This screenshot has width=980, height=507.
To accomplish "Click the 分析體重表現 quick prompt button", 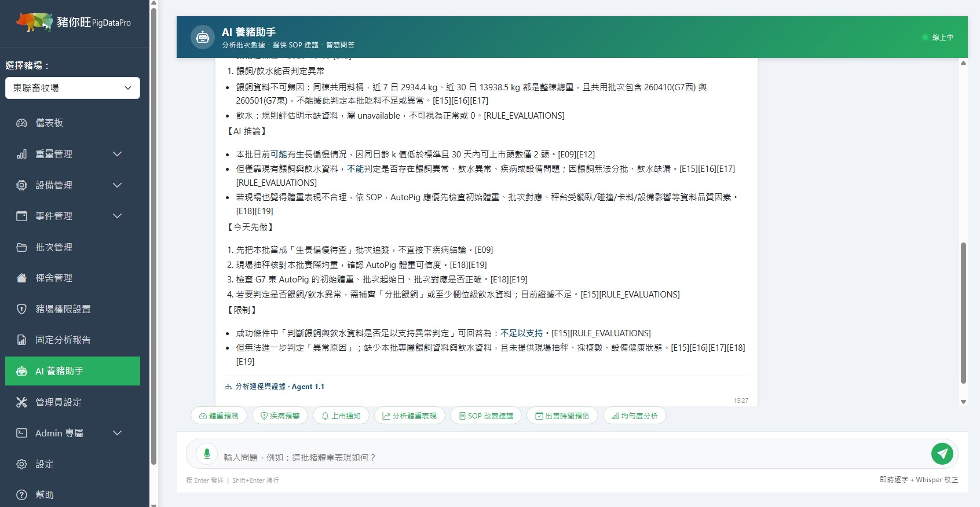I will 409,416.
